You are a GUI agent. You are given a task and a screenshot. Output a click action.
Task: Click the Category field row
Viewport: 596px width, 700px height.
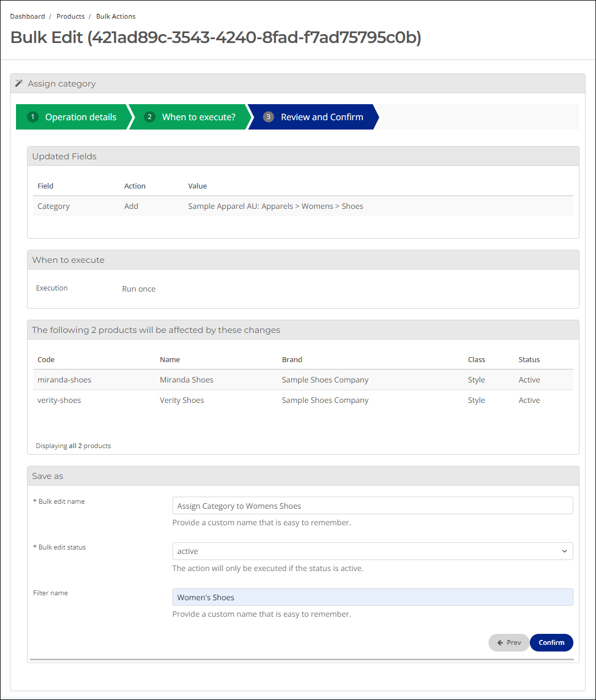click(x=303, y=206)
